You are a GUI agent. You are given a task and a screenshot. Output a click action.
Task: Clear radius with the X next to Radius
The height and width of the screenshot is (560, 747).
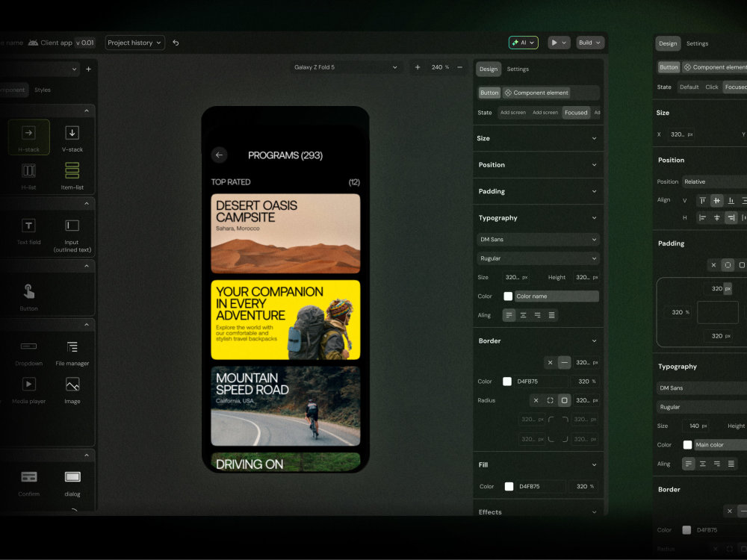536,400
